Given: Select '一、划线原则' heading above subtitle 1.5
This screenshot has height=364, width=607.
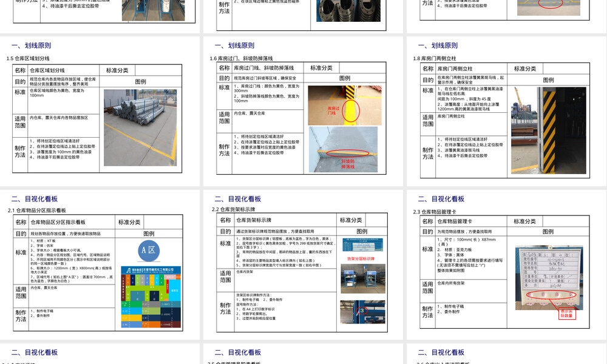Looking at the screenshot, I should pos(32,45).
